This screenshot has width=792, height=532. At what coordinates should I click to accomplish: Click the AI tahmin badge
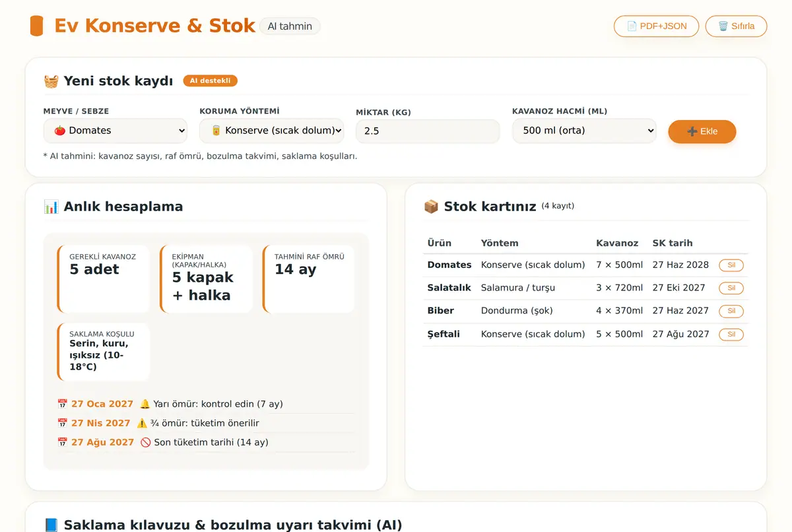[290, 26]
